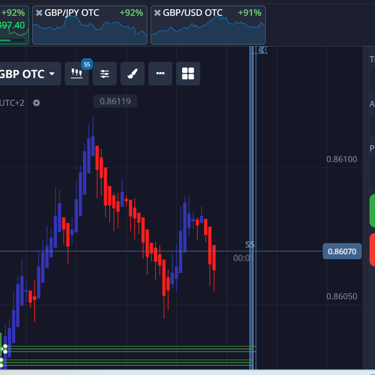Click the 0.86119 high price label

tap(115, 101)
